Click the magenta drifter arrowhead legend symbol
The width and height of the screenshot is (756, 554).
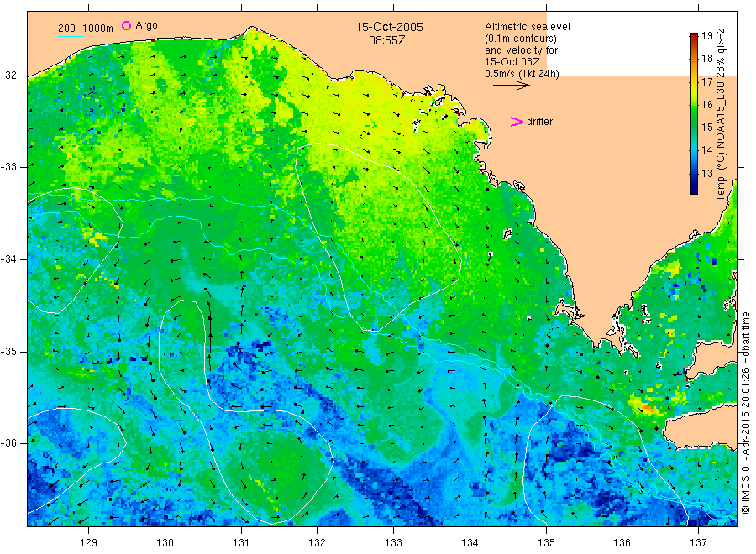517,122
